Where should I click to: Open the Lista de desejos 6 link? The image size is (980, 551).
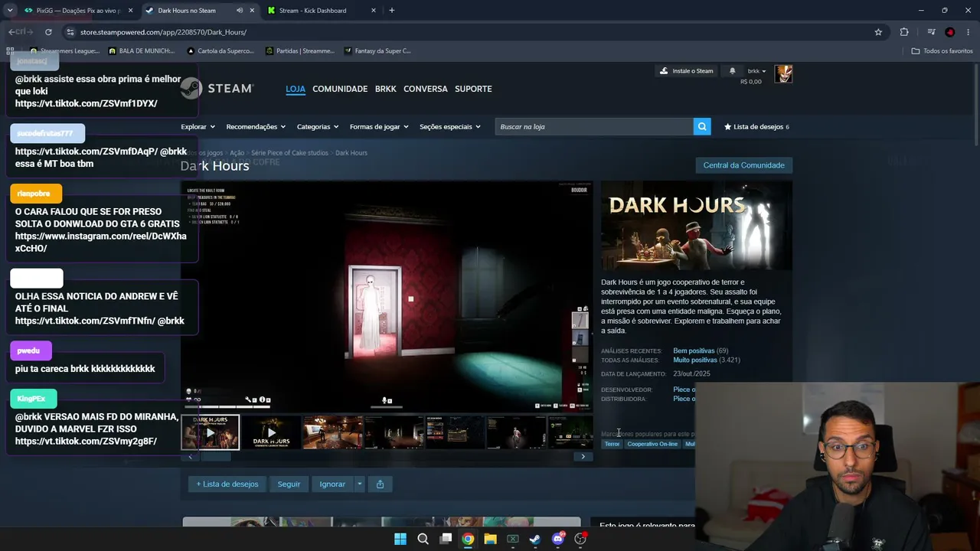pos(756,126)
